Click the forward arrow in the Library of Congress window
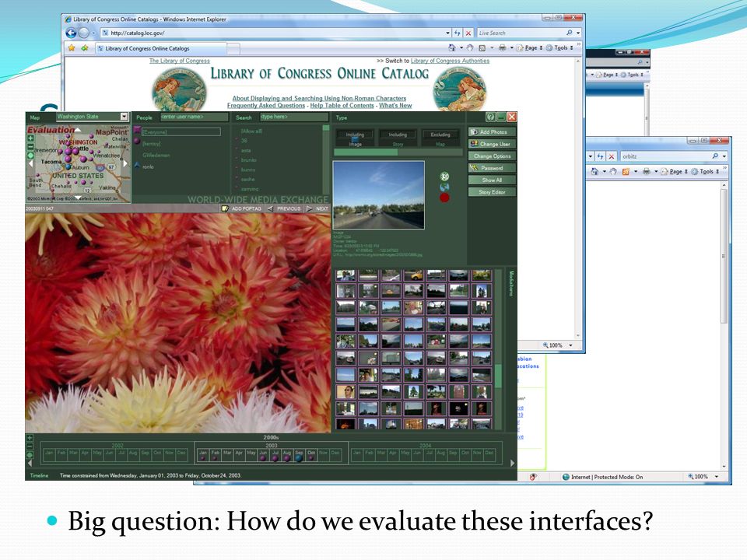 coord(84,33)
